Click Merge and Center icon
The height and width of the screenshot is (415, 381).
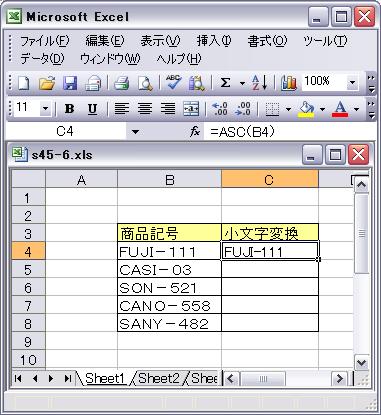tap(191, 109)
